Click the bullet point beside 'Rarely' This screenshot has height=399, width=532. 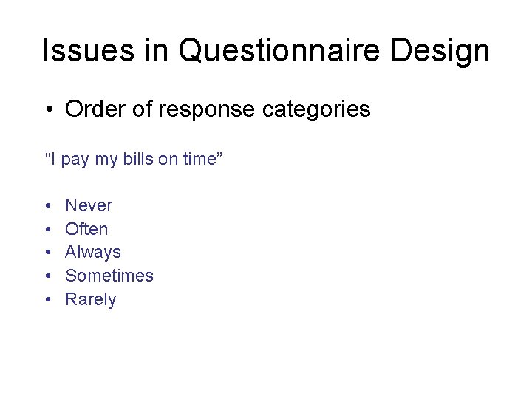click(x=47, y=300)
